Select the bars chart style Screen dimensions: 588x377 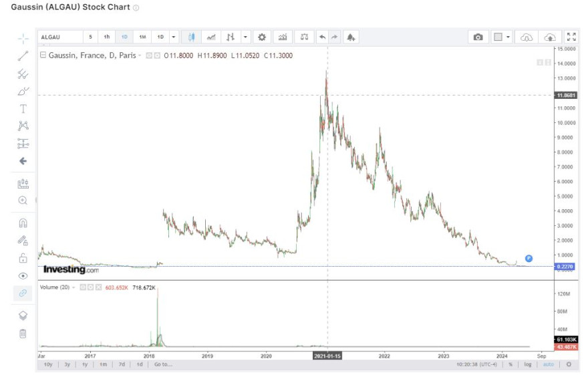231,37
